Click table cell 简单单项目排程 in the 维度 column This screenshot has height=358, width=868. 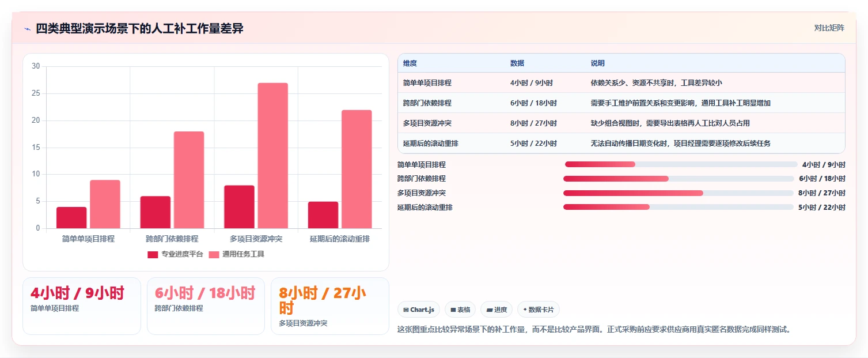(x=427, y=83)
